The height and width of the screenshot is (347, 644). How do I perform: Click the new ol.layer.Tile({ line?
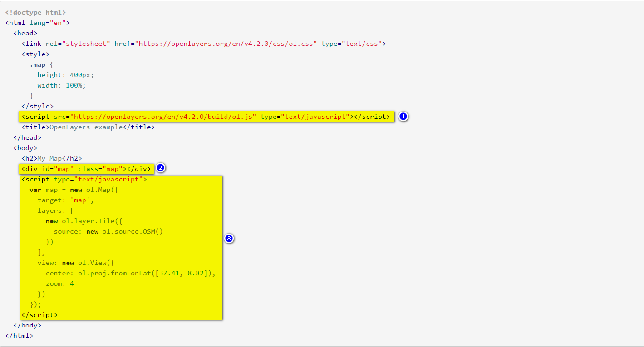tap(84, 221)
